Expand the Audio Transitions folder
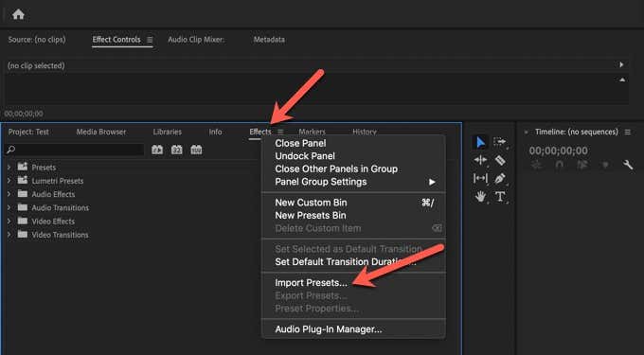The height and width of the screenshot is (355, 644). coord(9,207)
